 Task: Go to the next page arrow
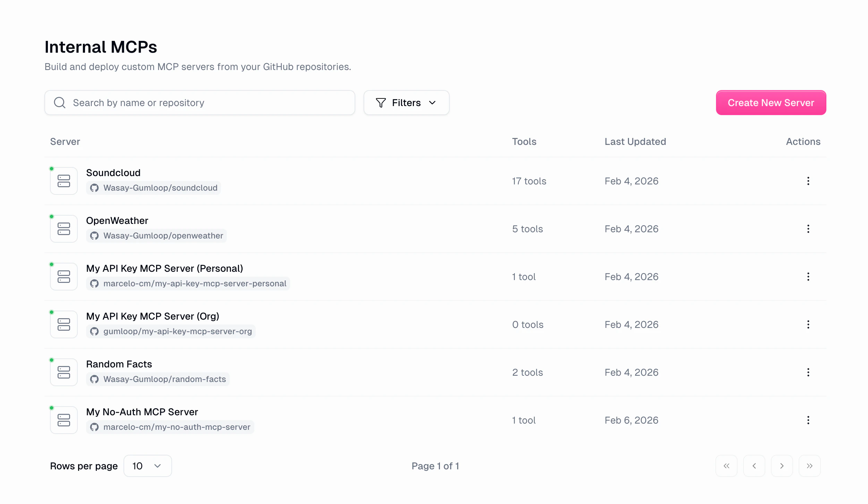(x=782, y=466)
